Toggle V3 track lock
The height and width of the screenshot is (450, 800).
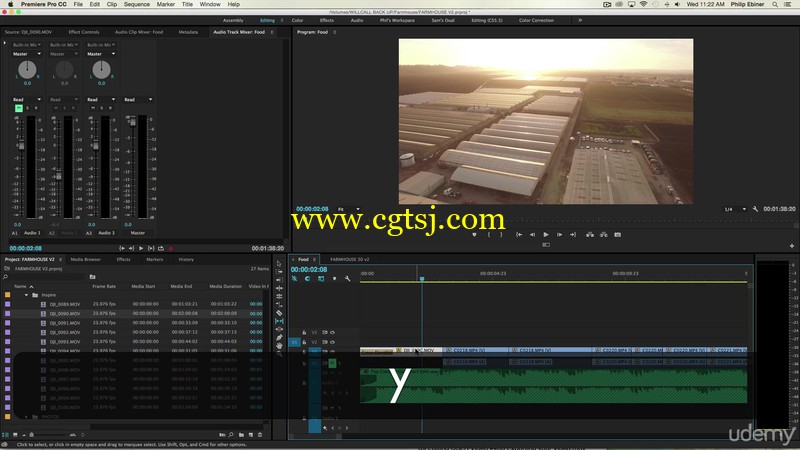click(304, 333)
